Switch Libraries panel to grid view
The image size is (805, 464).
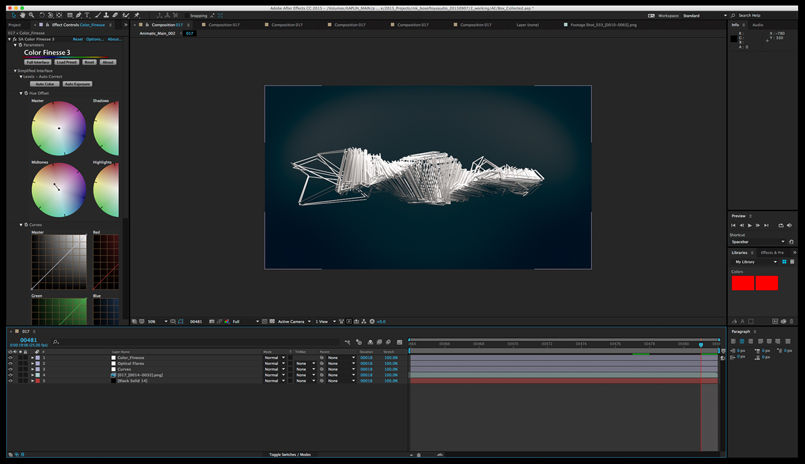784,262
